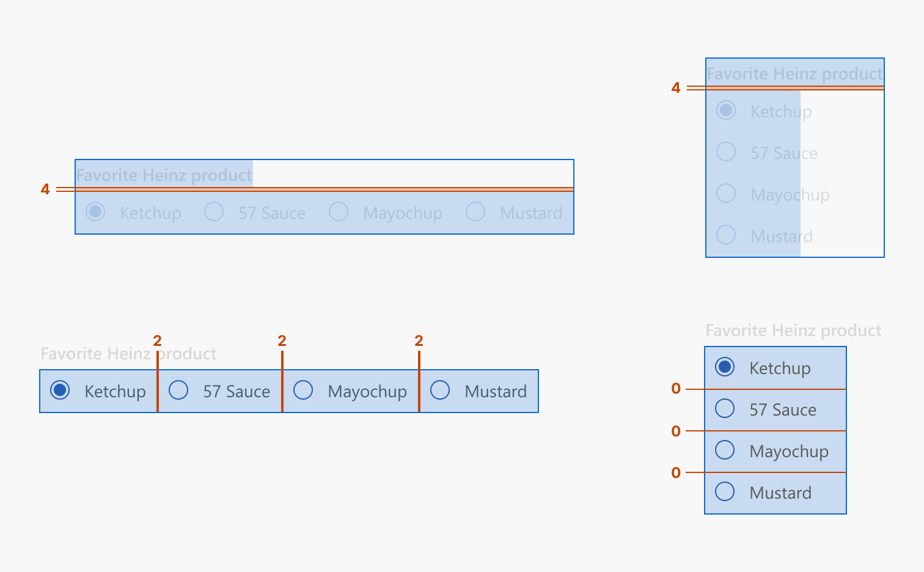
Task: Click the dimmed 'Mustard' text in the vertical group
Action: pyautogui.click(x=782, y=237)
